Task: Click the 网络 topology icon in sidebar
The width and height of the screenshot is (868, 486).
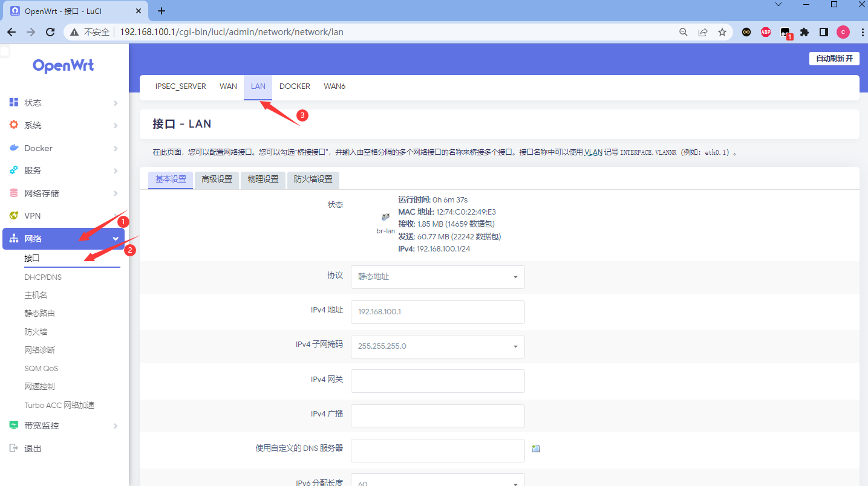Action: [x=14, y=239]
